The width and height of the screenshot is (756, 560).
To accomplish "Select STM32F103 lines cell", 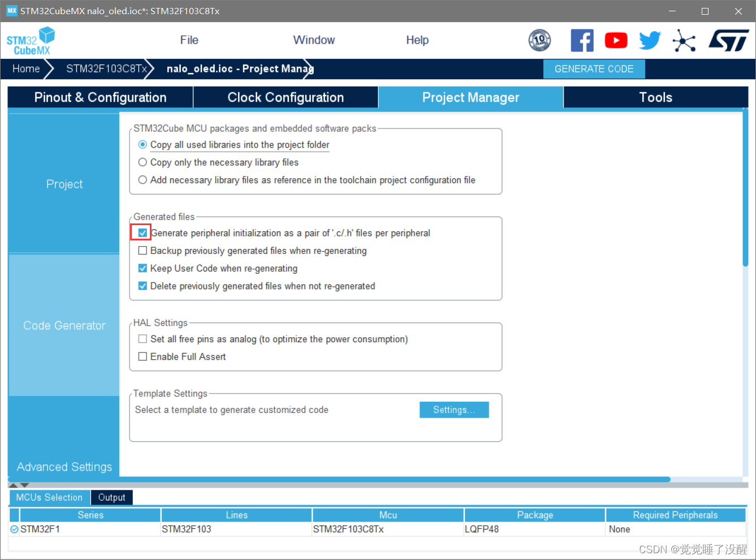I will pos(236,529).
